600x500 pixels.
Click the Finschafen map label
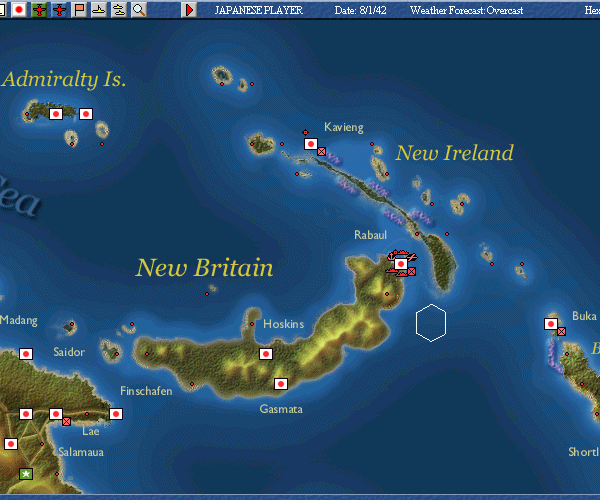pyautogui.click(x=146, y=391)
